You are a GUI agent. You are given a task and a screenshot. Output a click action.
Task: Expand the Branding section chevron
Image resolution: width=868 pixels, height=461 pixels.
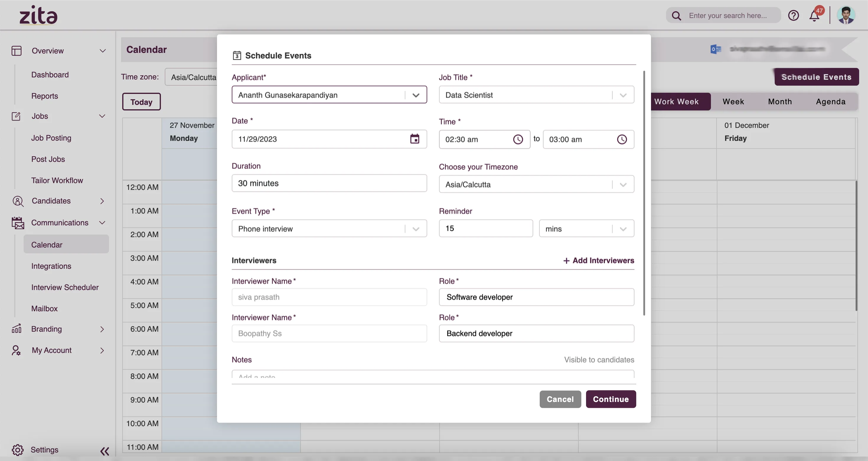(x=102, y=329)
